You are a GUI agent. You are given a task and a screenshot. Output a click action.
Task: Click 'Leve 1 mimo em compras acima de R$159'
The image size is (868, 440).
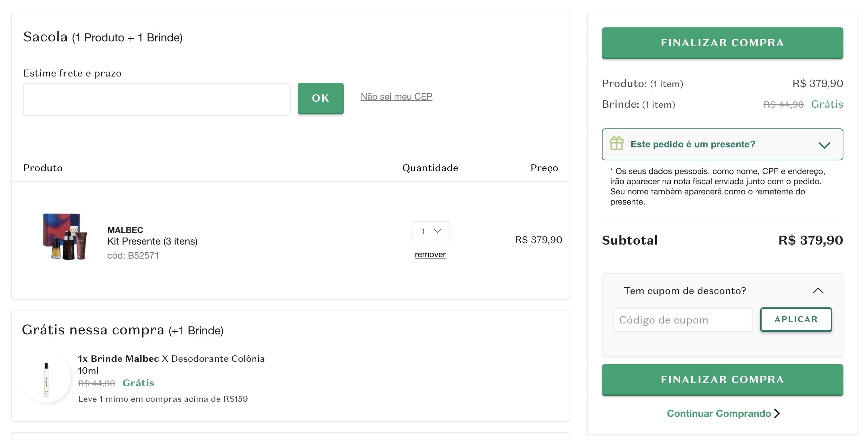pyautogui.click(x=163, y=399)
